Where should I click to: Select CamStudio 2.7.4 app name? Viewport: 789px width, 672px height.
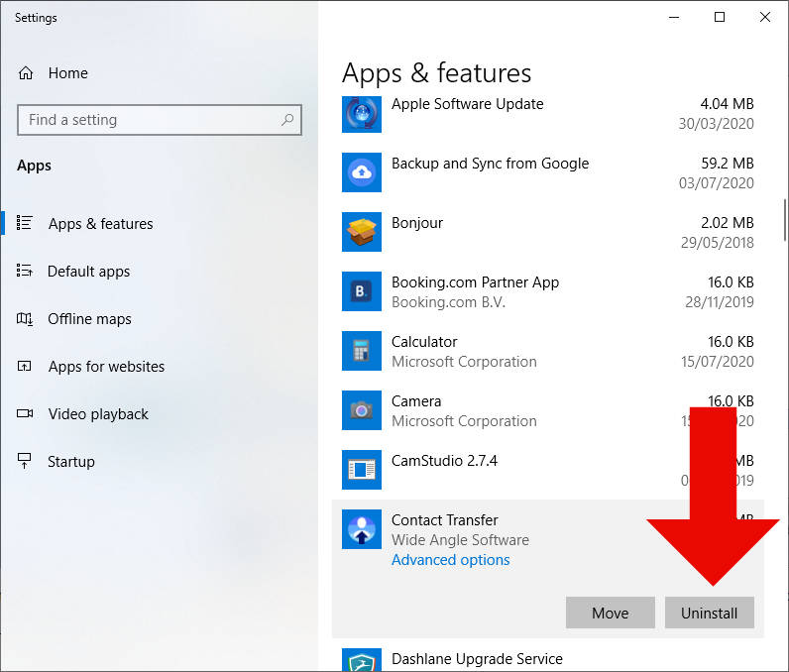[x=444, y=460]
